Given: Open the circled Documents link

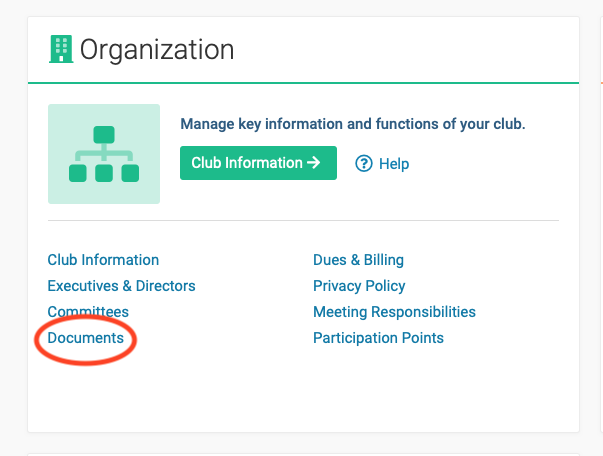Looking at the screenshot, I should coord(86,338).
